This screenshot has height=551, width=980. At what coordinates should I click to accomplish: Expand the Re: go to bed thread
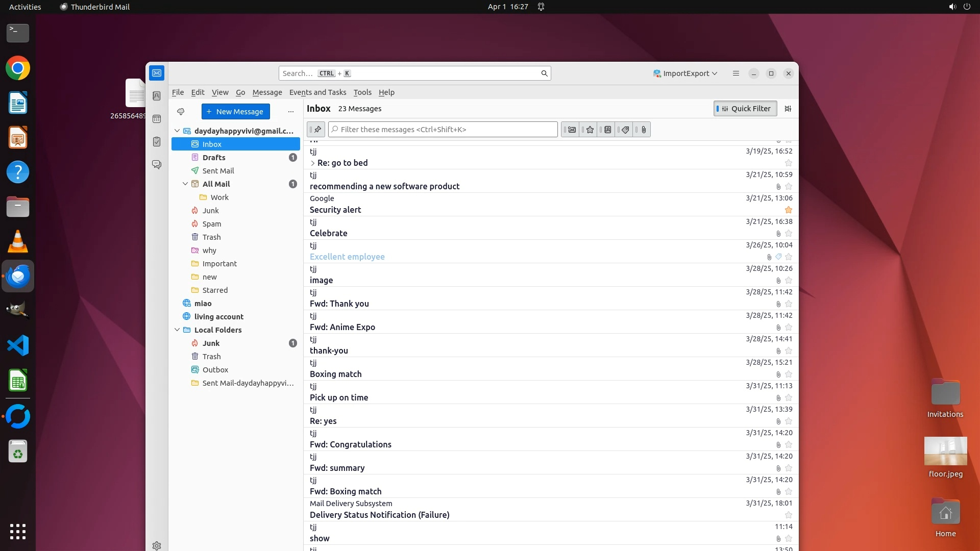313,163
